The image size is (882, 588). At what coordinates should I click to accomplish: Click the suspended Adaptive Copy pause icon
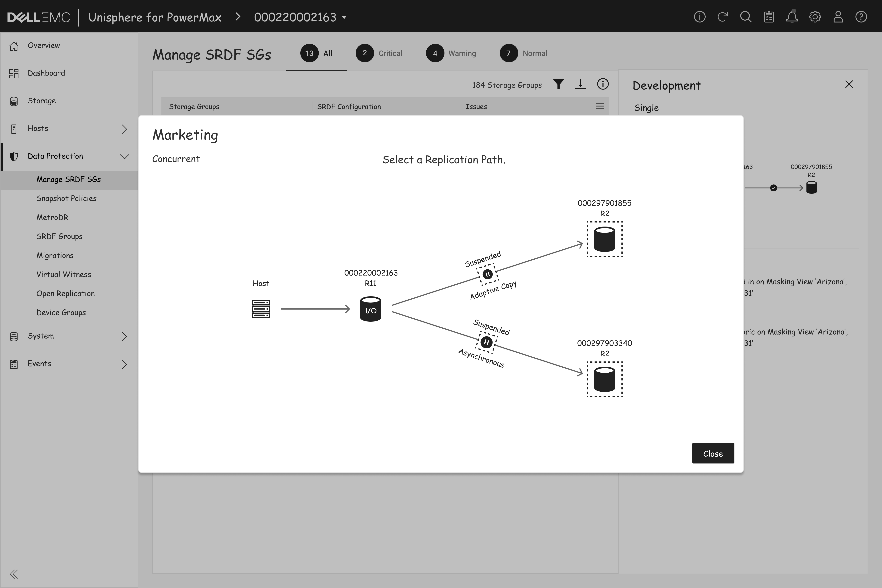coord(487,274)
